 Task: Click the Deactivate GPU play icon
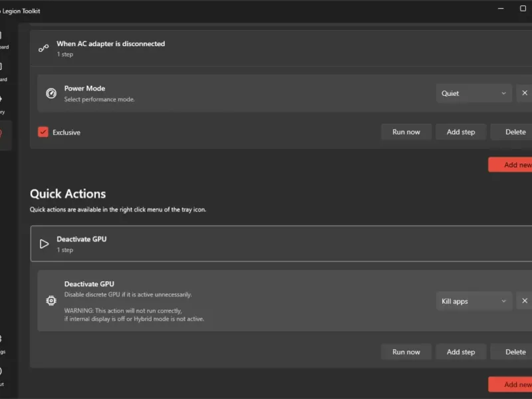point(44,244)
